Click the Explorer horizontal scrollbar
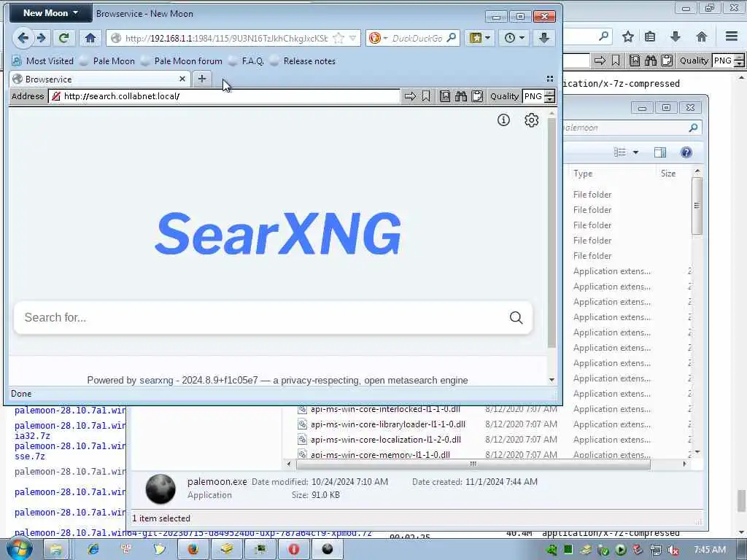This screenshot has height=560, width=747. click(x=473, y=464)
